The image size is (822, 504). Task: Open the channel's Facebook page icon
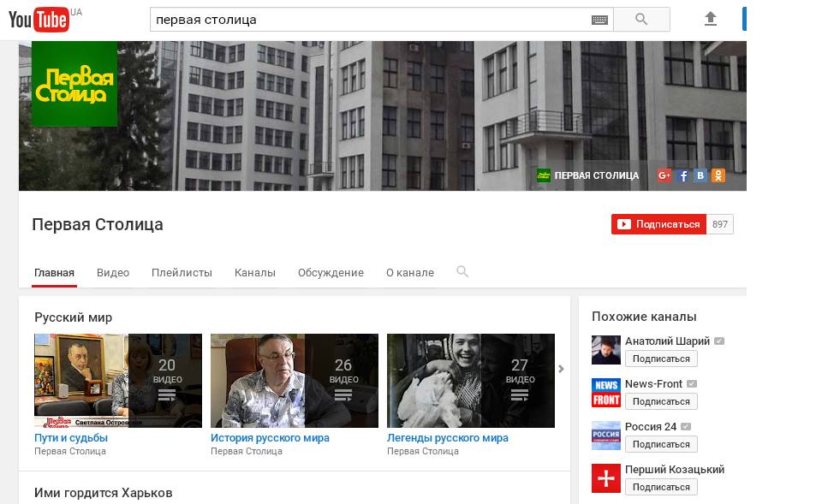pos(682,175)
